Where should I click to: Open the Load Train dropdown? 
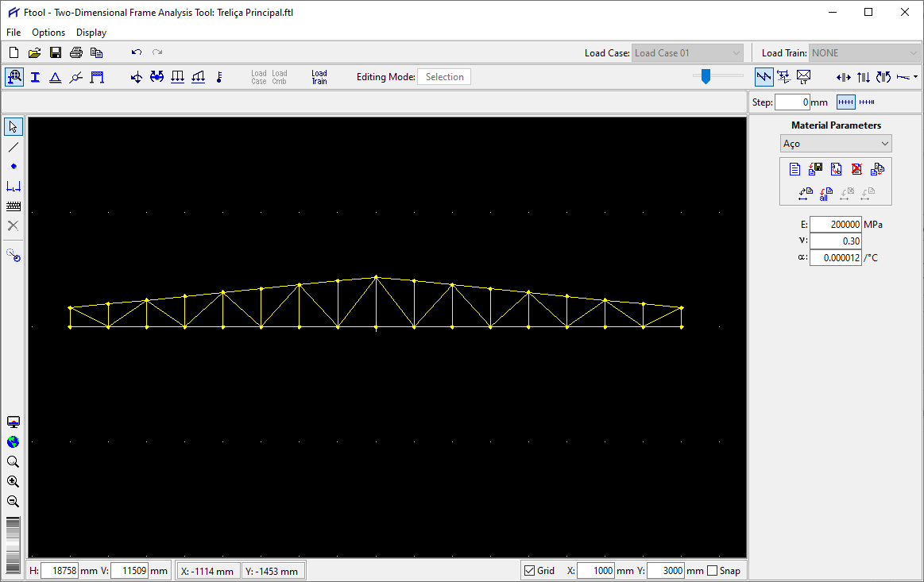pos(864,53)
